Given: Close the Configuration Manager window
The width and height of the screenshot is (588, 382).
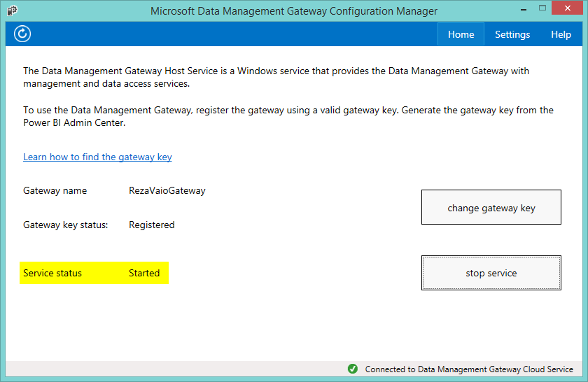Looking at the screenshot, I should coord(566,10).
